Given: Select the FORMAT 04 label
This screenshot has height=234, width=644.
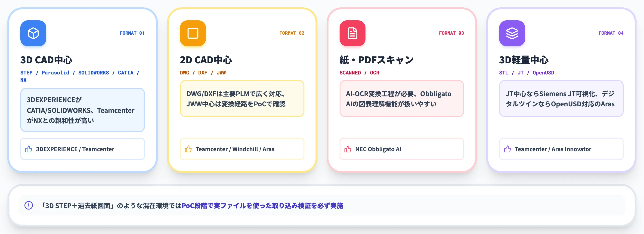Looking at the screenshot, I should [611, 33].
